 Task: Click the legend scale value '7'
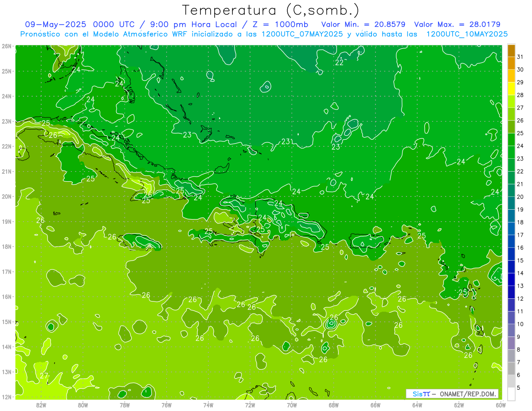pos(519,362)
